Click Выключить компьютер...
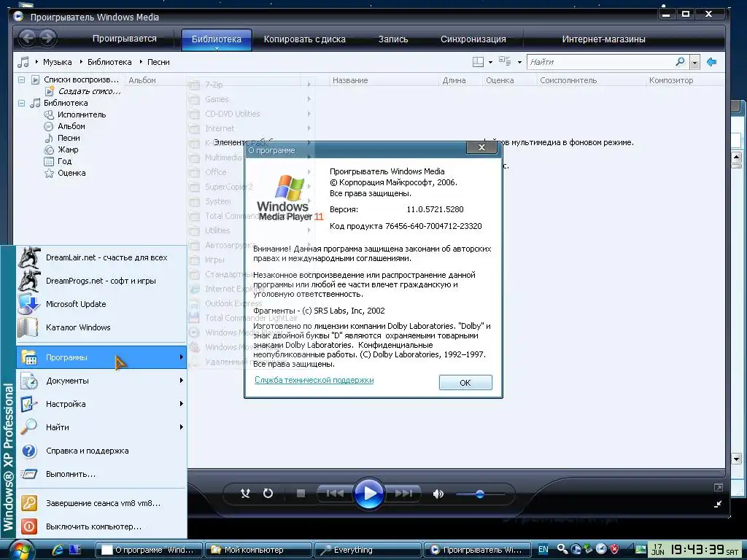747x560 pixels. click(x=101, y=526)
